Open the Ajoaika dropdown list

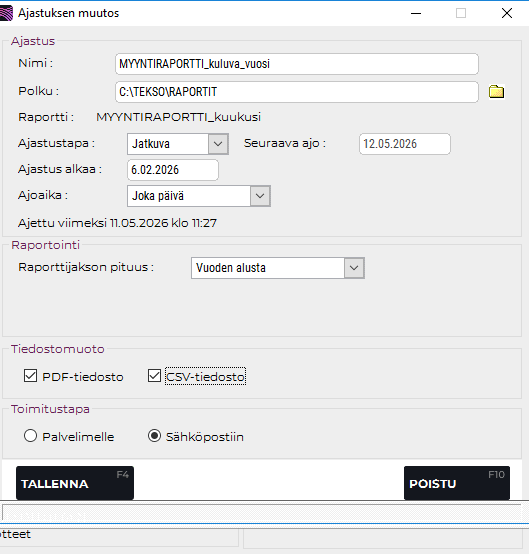[x=260, y=196]
